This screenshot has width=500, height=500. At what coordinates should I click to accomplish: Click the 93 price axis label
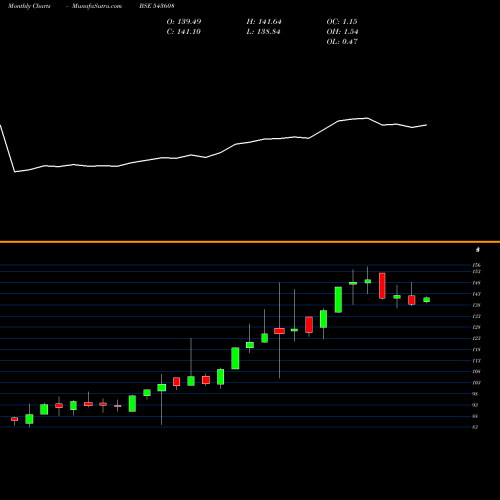475,405
